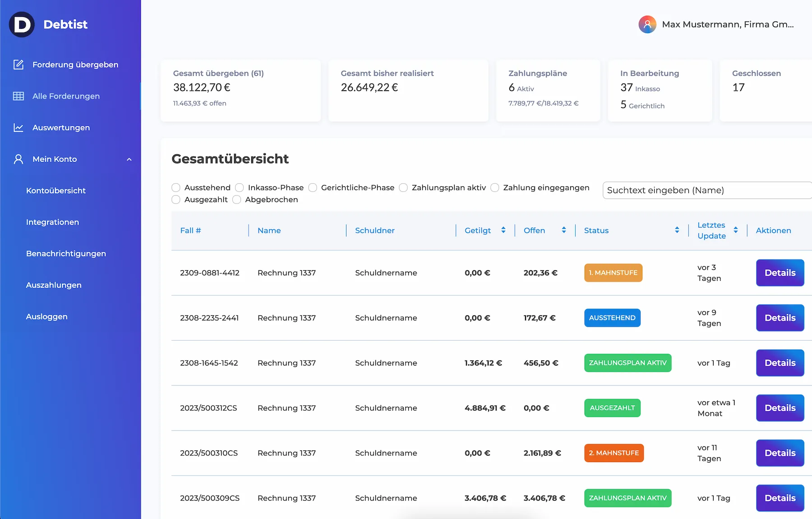
Task: Select the Forderung übergeben pencil icon
Action: [18, 65]
